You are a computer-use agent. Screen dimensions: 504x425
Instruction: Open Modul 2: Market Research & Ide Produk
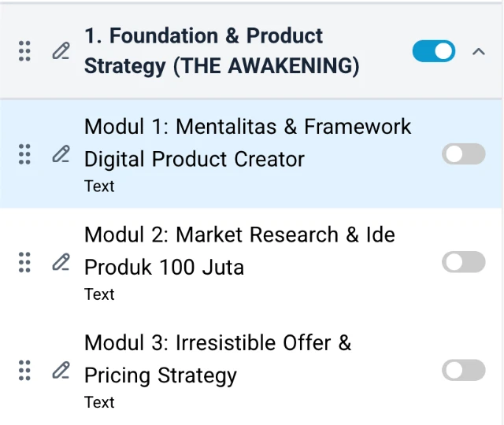coord(239,250)
